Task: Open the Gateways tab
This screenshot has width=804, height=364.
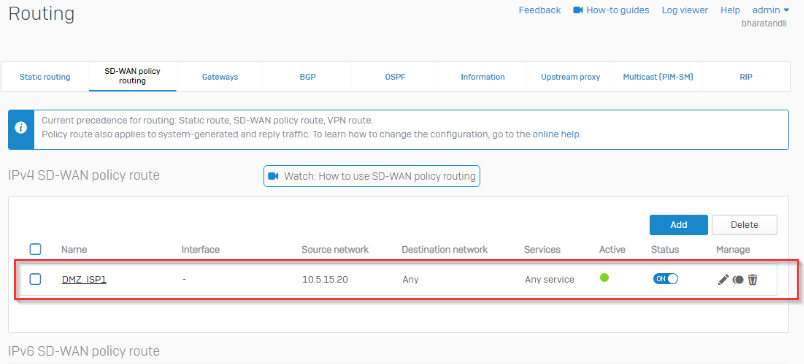Action: point(220,77)
